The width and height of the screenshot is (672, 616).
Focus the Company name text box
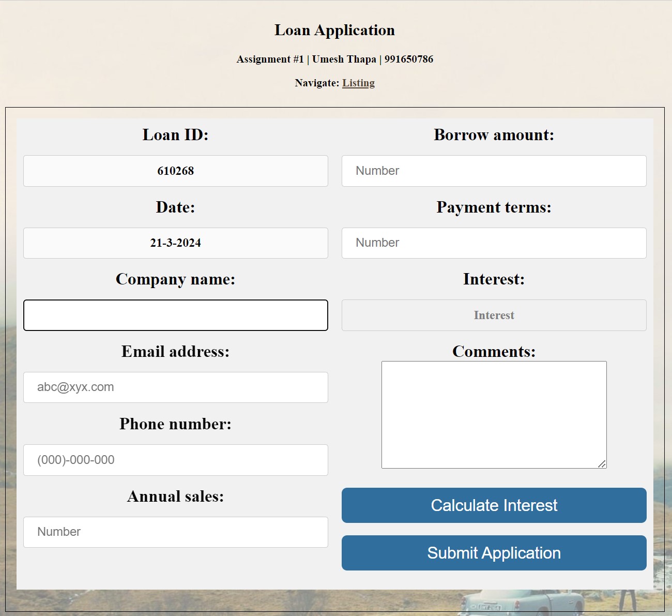pos(176,315)
